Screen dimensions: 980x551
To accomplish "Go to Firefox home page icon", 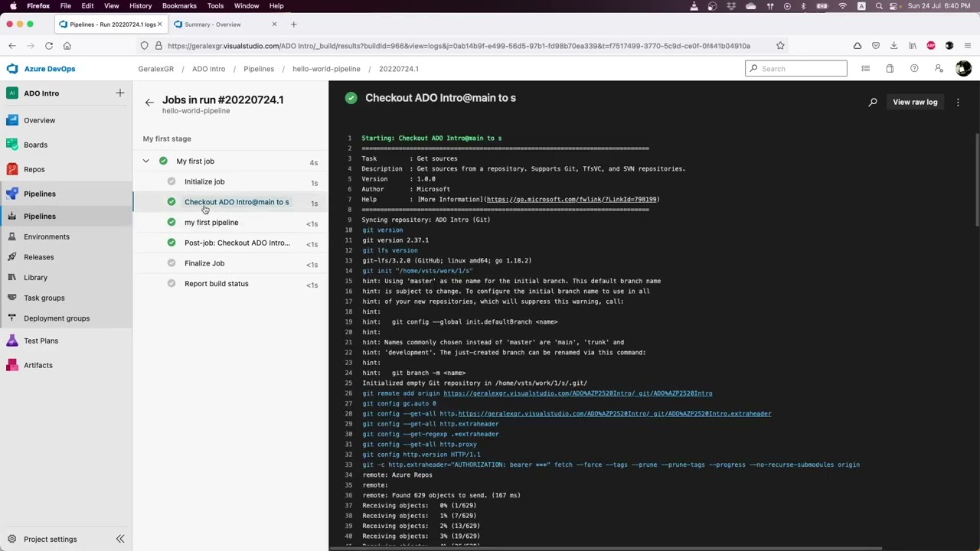I will pyautogui.click(x=67, y=46).
